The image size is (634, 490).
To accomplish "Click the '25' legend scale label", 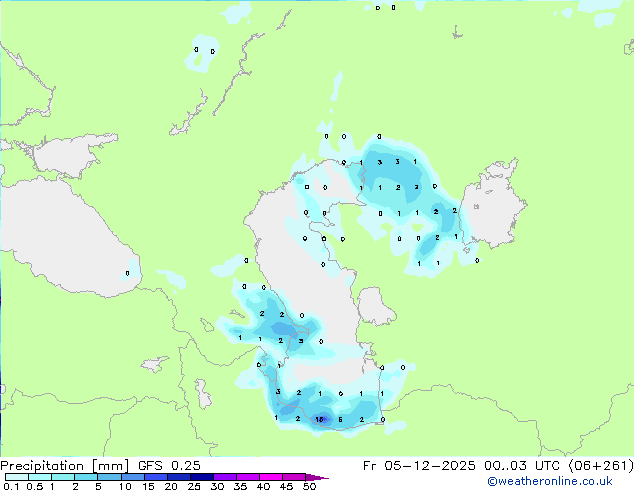I will [194, 486].
